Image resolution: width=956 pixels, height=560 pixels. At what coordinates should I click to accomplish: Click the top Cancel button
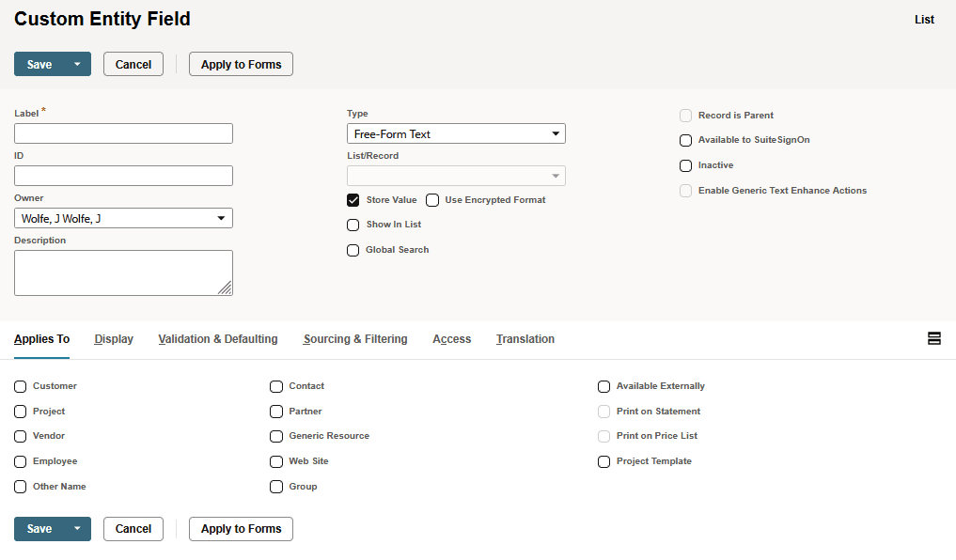133,64
